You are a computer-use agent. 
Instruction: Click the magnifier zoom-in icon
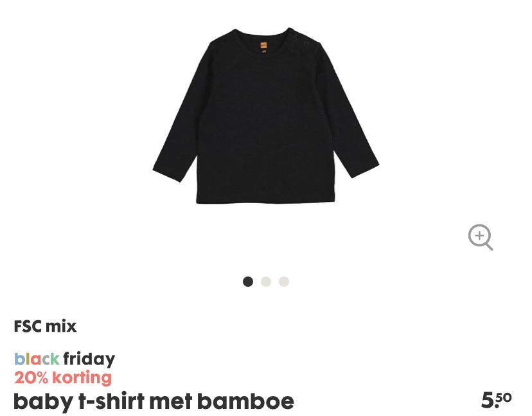pos(481,237)
